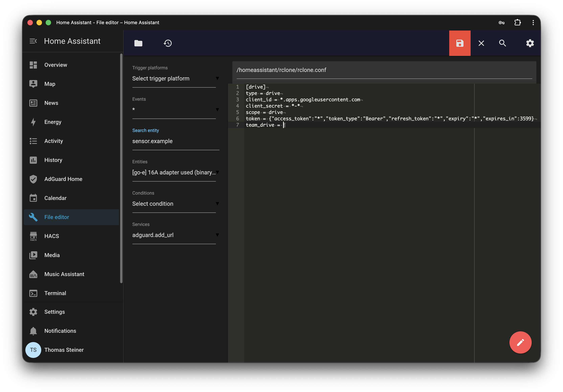Click the Settings gear icon in sidebar
This screenshot has width=563, height=392.
[33, 312]
